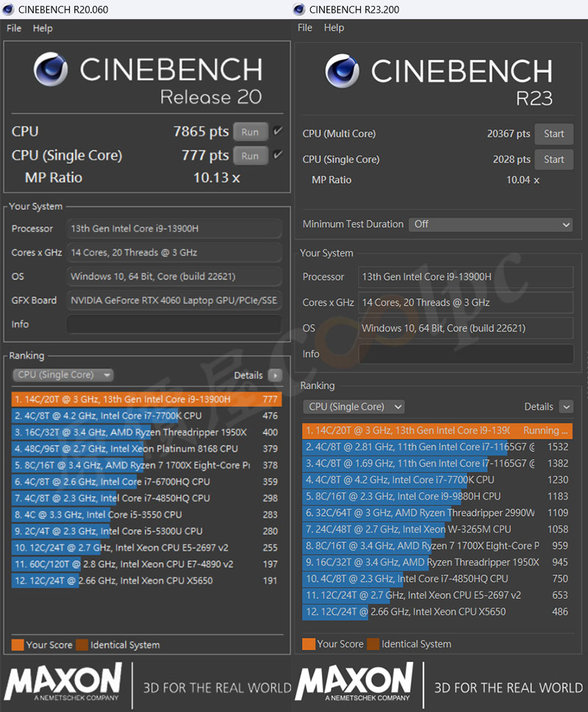Click the R20 Details arrow icon
The image size is (588, 712).
[275, 375]
